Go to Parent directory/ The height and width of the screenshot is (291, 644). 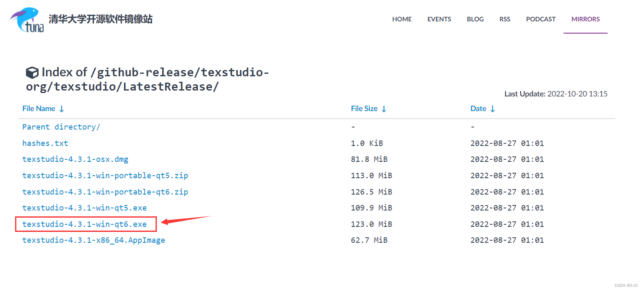coord(61,127)
